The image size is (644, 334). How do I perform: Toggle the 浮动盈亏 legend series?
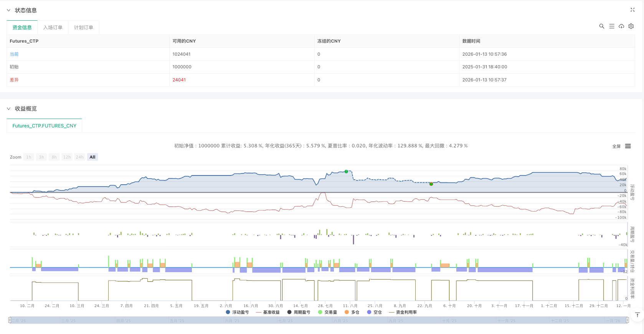point(237,312)
